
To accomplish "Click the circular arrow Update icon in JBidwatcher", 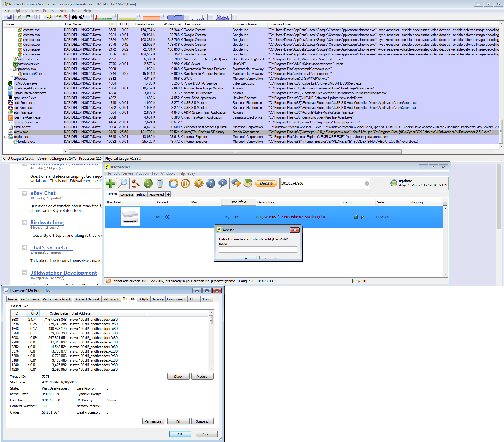I will [x=174, y=183].
